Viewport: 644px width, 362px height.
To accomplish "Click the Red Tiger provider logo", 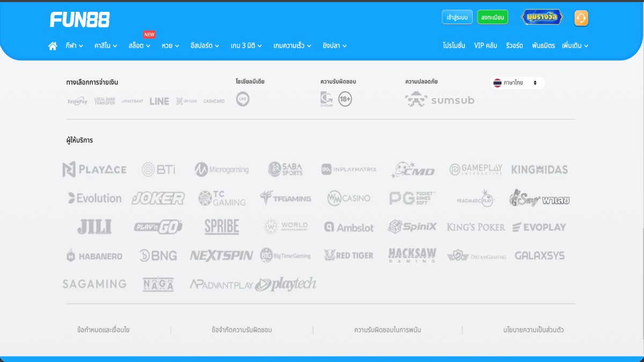I will click(349, 256).
